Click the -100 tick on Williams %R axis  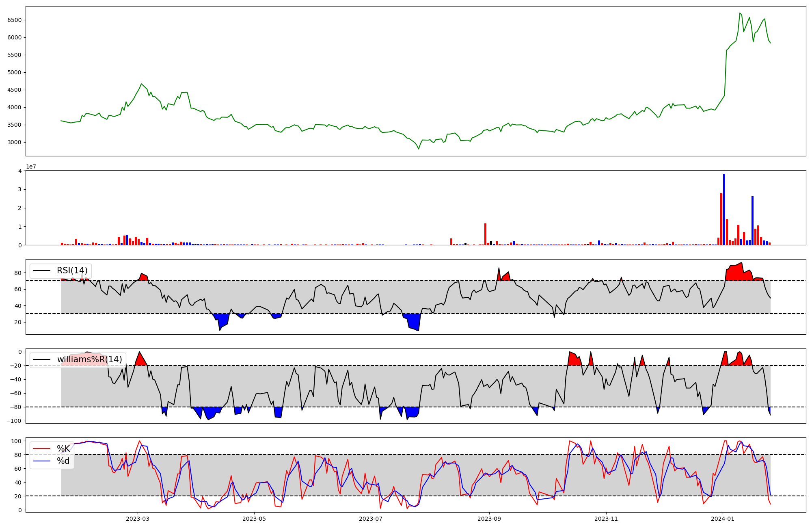point(14,421)
